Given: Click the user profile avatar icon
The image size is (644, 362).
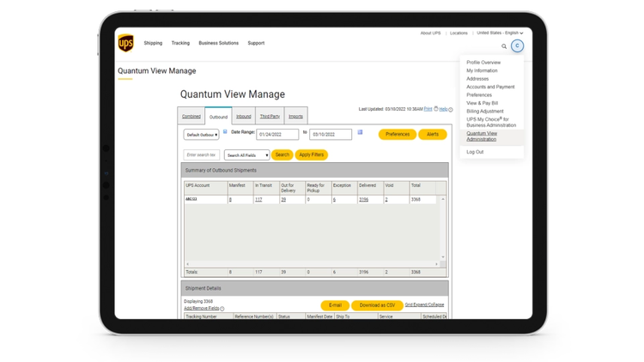Looking at the screenshot, I should (x=517, y=46).
